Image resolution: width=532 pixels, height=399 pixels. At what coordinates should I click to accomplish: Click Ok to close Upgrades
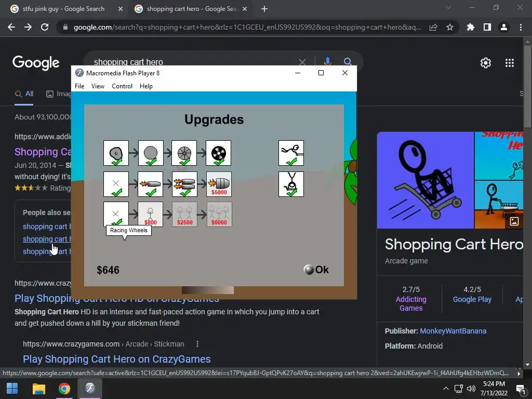[316, 270]
